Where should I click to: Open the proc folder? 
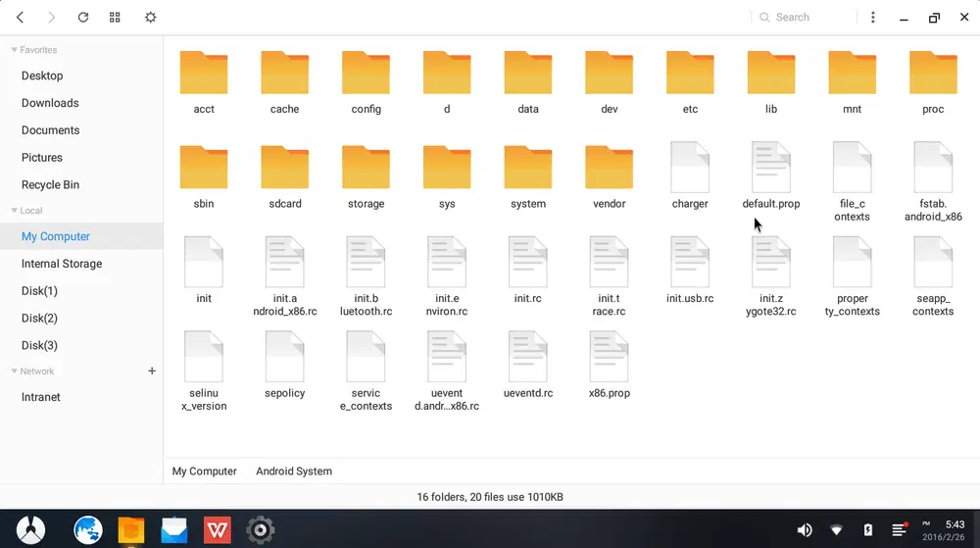tap(933, 82)
